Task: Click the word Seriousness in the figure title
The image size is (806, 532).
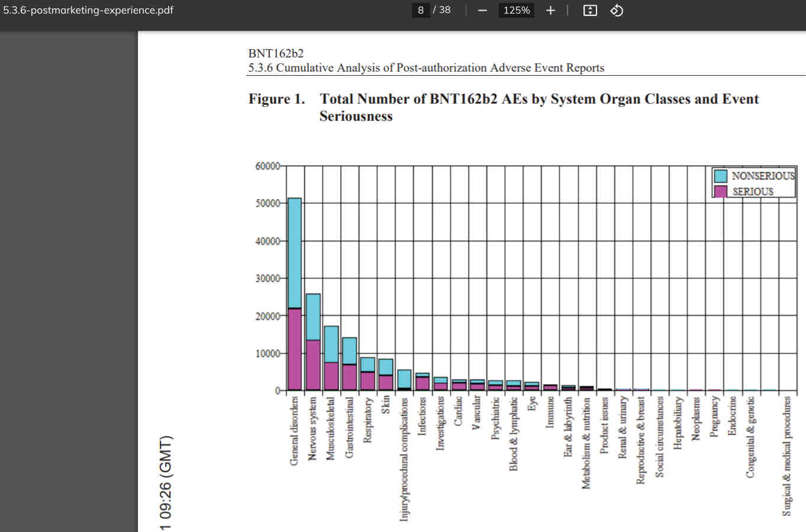Action: pyautogui.click(x=356, y=116)
